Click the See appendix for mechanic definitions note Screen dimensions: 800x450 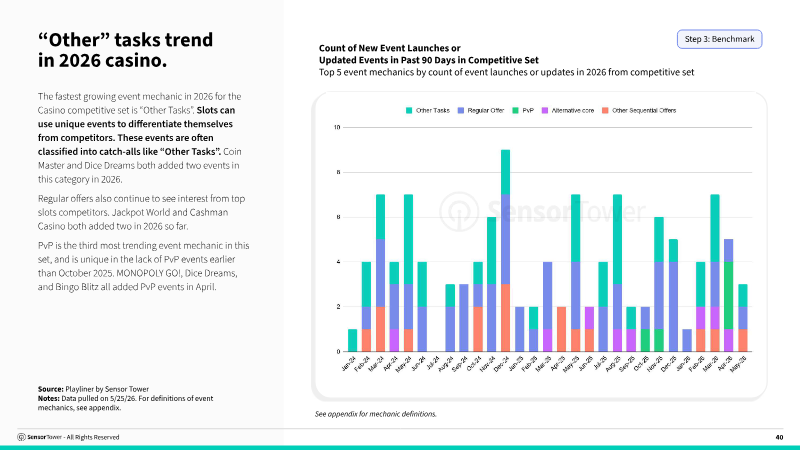376,414
